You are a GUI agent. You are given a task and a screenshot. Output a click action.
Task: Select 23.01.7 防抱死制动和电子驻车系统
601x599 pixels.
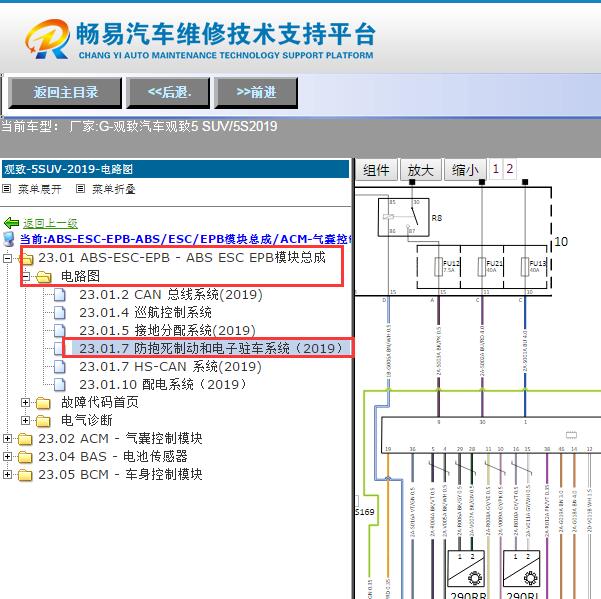pyautogui.click(x=211, y=348)
